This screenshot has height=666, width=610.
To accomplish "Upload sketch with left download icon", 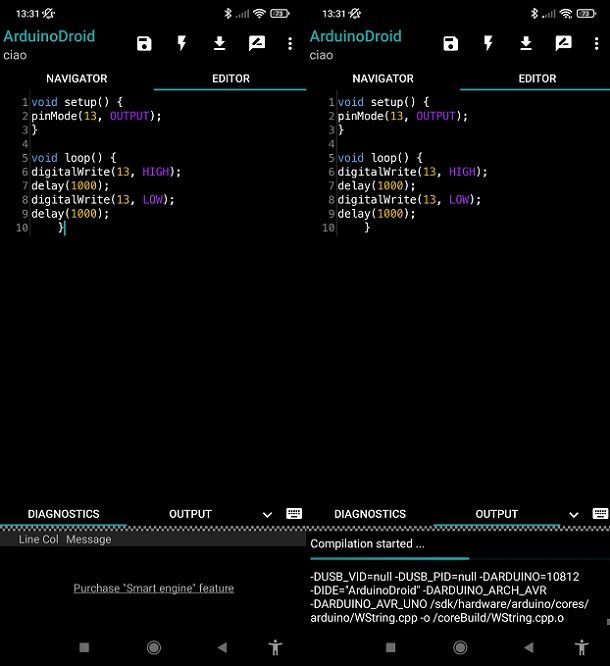I will 219,43.
